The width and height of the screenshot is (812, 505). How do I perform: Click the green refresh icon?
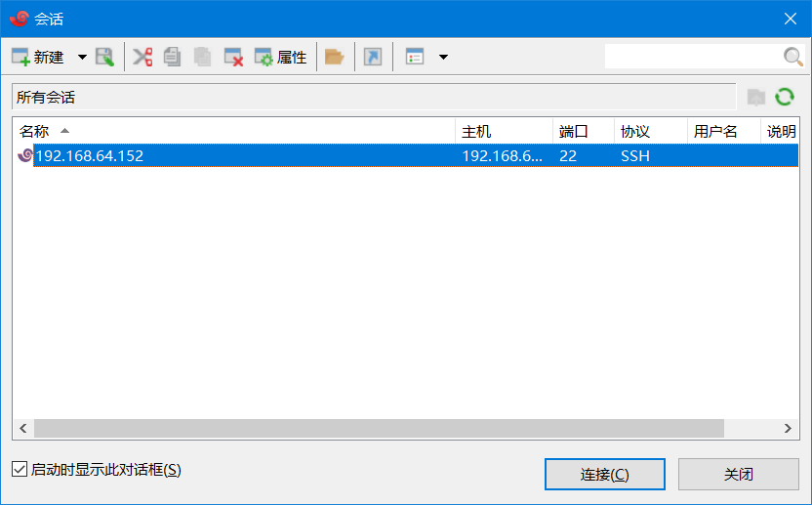click(785, 97)
